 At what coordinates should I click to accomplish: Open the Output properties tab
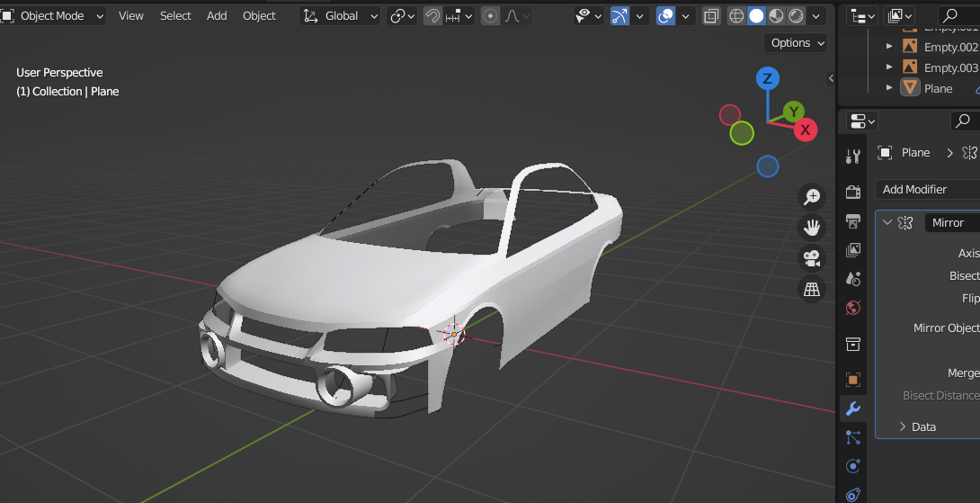pyautogui.click(x=853, y=220)
